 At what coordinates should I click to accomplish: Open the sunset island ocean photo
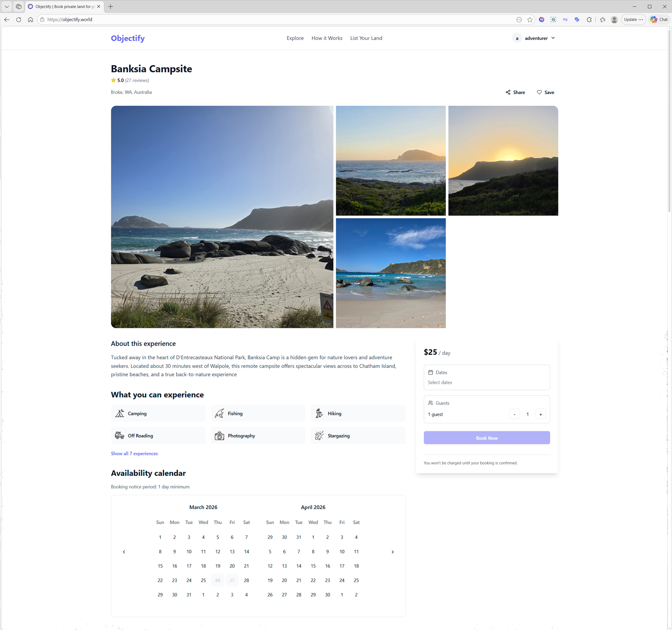pos(391,161)
